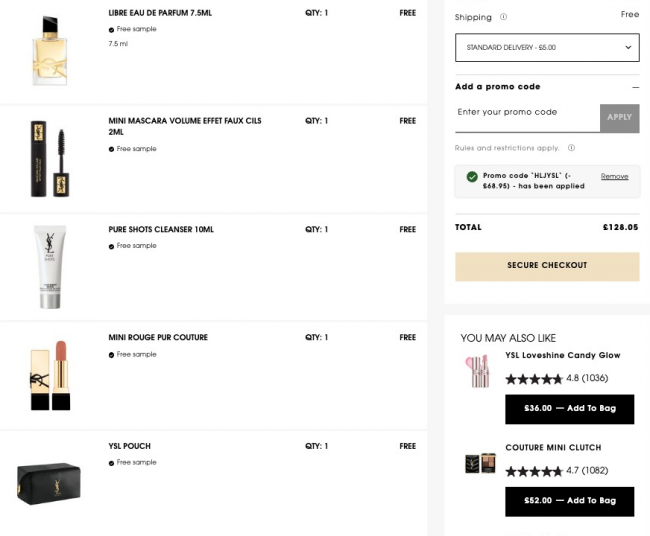Open the YSL Loveshine Candy Glow title link
The height and width of the screenshot is (536, 650).
pos(563,356)
